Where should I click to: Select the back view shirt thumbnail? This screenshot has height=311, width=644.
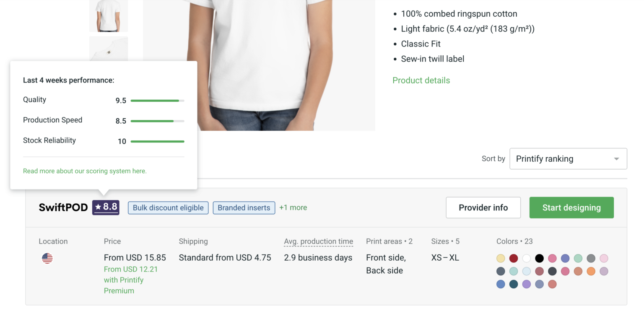pos(109,16)
